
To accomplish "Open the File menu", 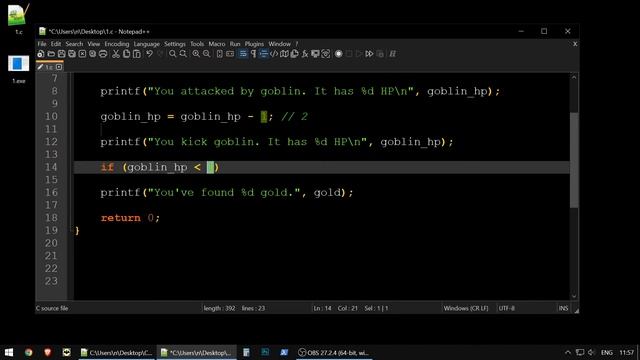I will click(42, 44).
